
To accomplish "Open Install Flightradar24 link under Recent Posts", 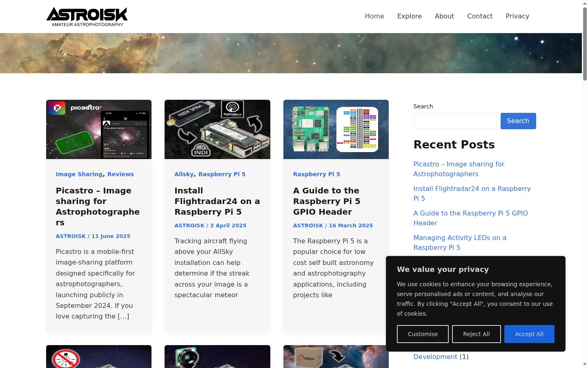I will [x=472, y=193].
